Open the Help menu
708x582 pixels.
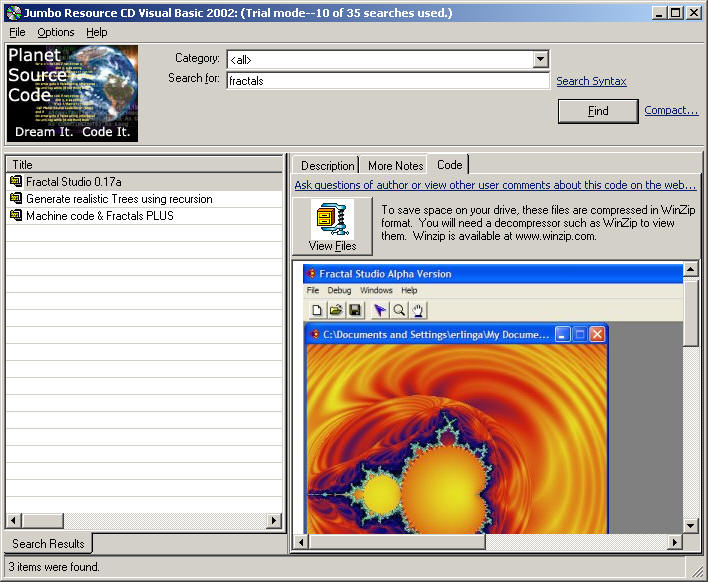(97, 33)
